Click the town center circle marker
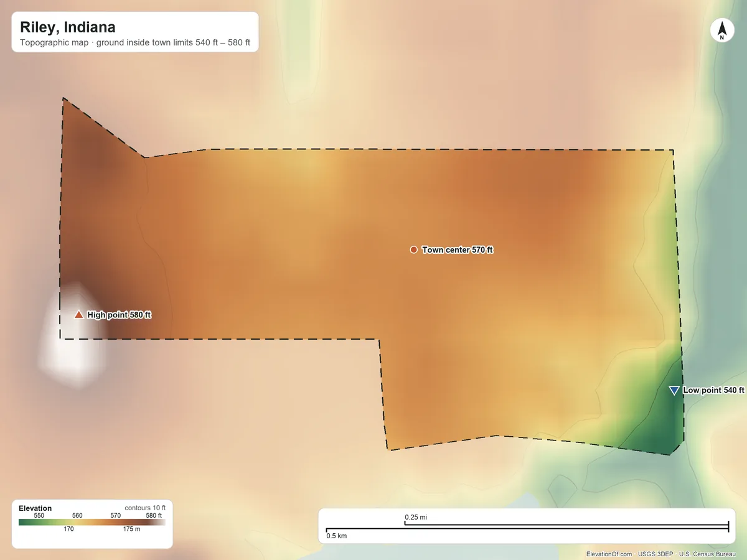Screen dimensions: 747x560 (x=413, y=250)
